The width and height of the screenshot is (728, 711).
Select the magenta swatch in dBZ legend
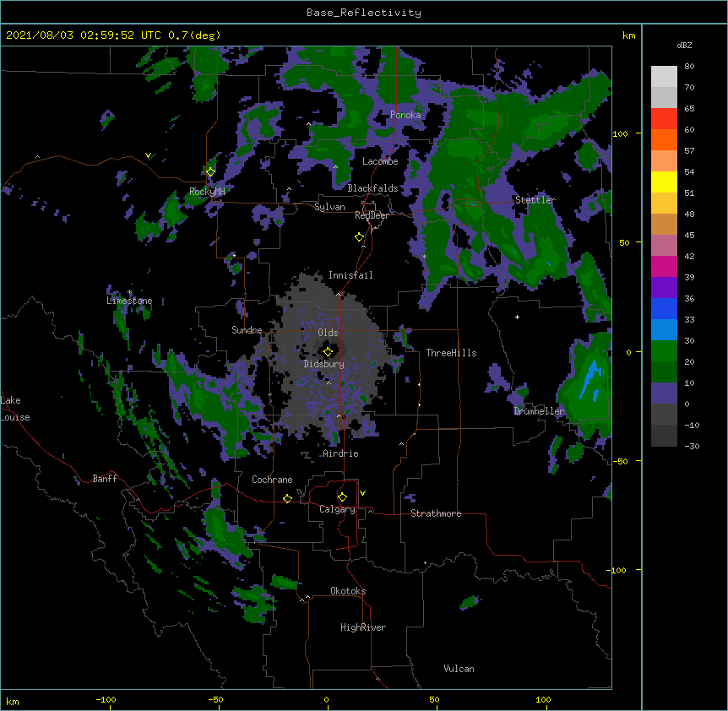click(664, 266)
